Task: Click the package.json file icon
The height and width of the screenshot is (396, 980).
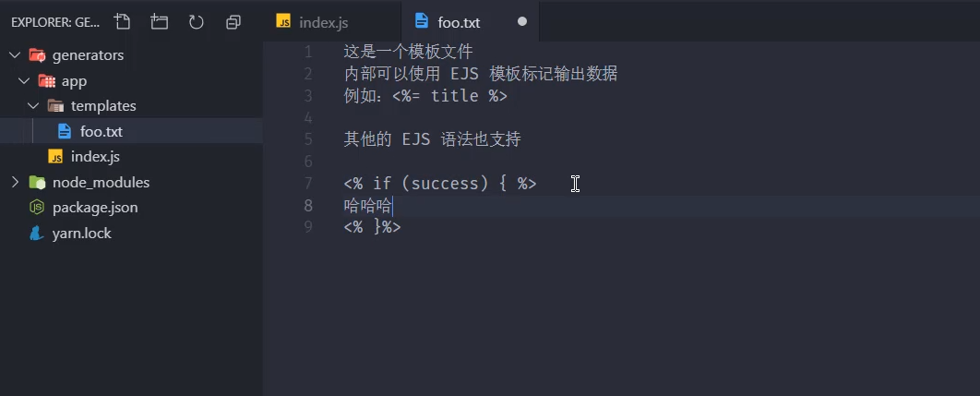Action: (37, 208)
